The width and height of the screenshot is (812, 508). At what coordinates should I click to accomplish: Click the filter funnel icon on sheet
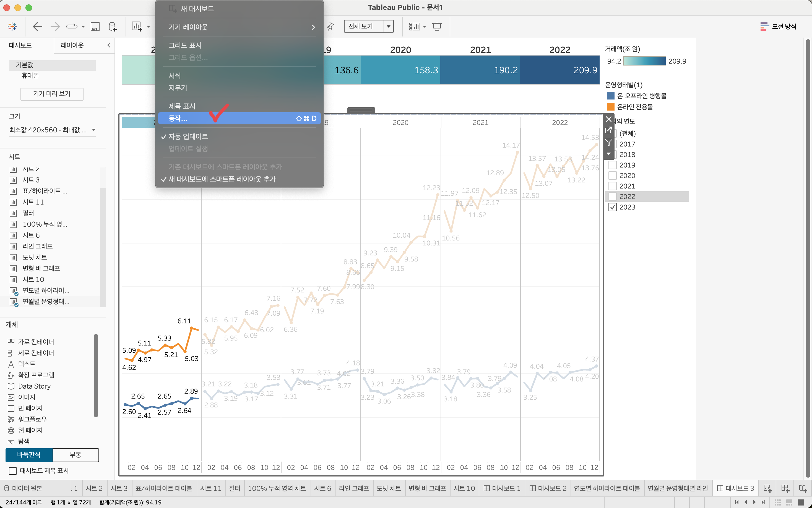608,142
